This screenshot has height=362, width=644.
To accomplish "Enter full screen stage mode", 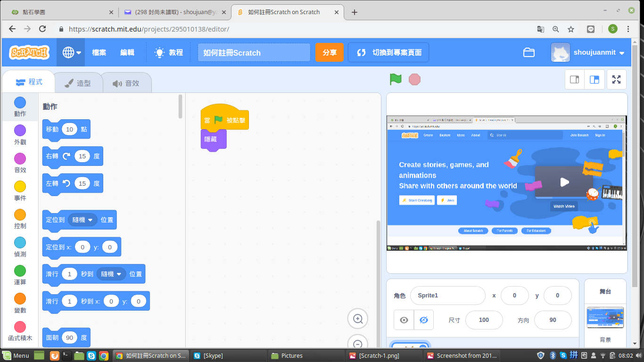I will click(x=616, y=79).
